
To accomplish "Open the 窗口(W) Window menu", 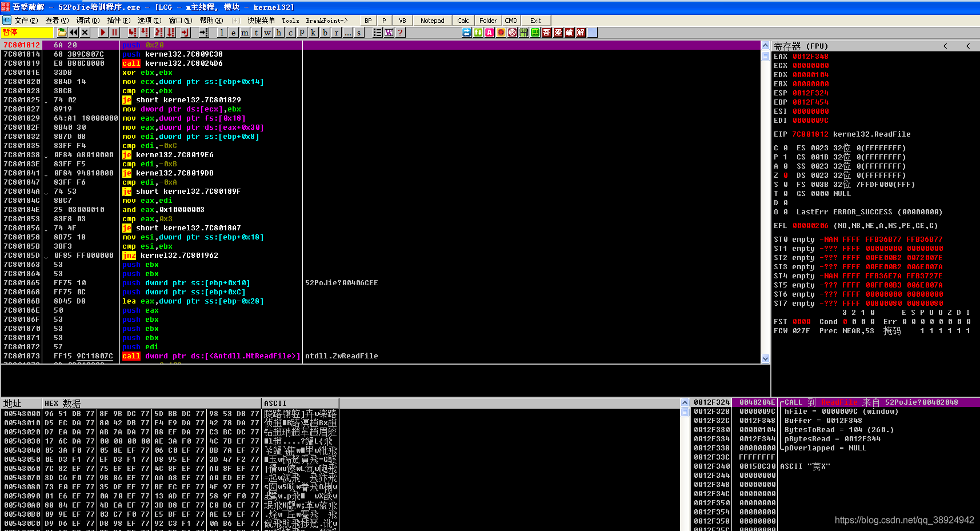I will [x=180, y=21].
